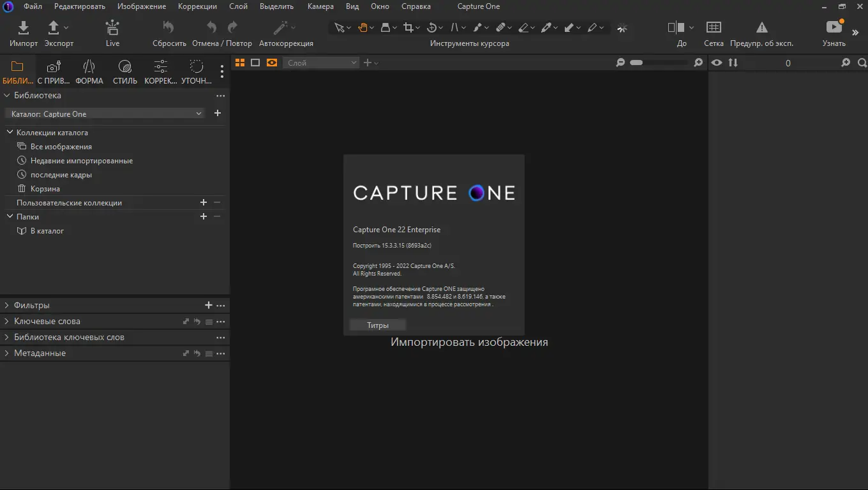Select the Pan hand cursor tool

point(363,27)
